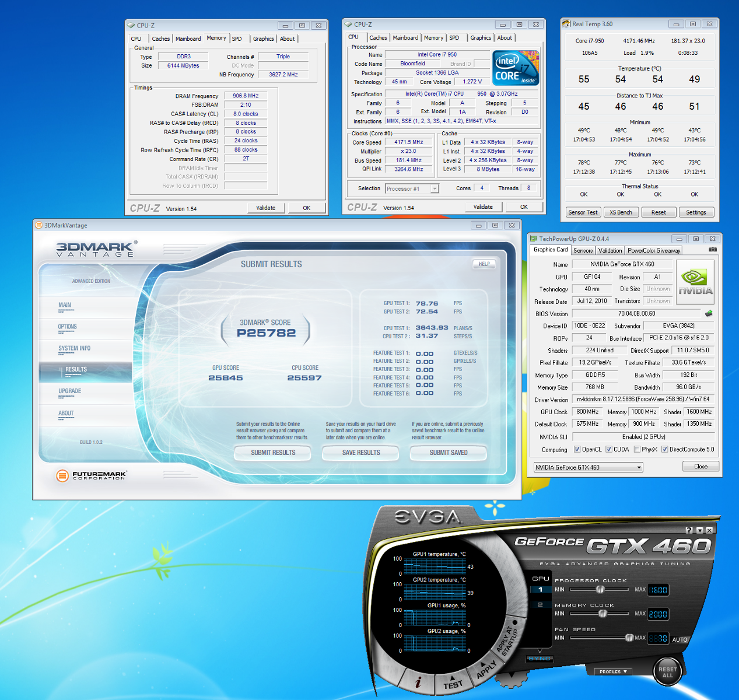The width and height of the screenshot is (739, 700).
Task: Click the Real Temp title bar icon
Action: coord(566,24)
